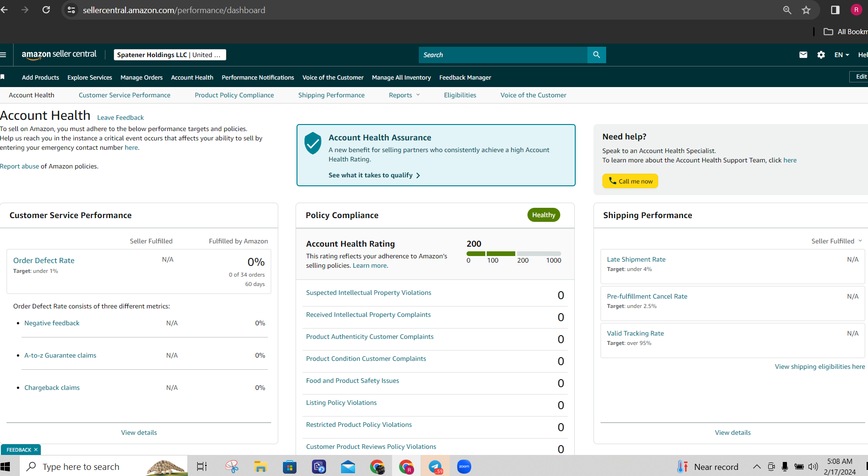The height and width of the screenshot is (476, 868).
Task: Close the FEEDBACK tab
Action: tap(36, 450)
